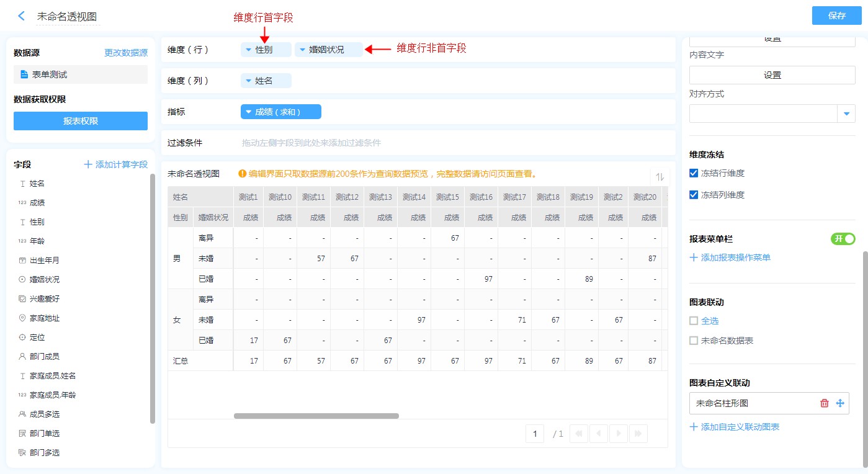The height and width of the screenshot is (474, 868).
Task: Click the 更改数据源 link
Action: click(x=126, y=53)
